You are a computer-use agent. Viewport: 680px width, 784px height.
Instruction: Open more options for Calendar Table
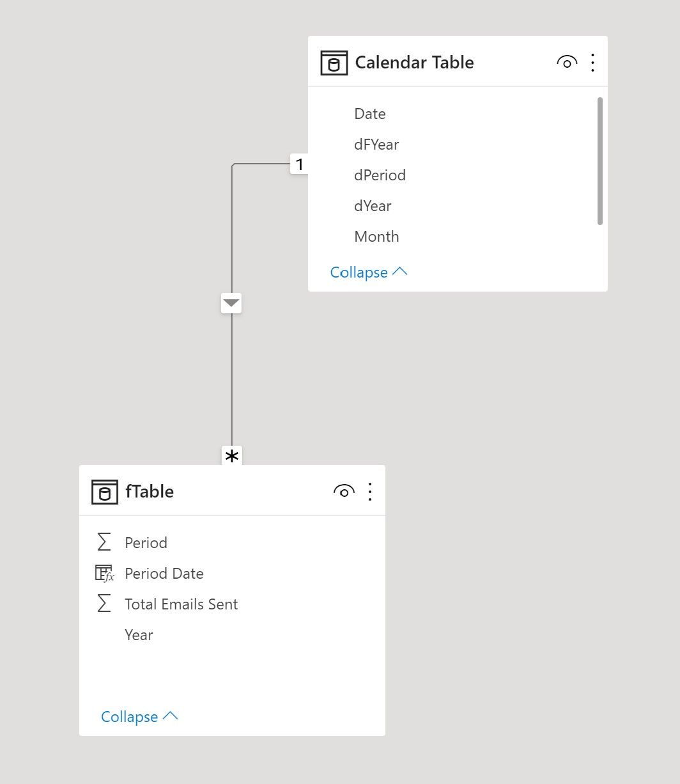coord(592,63)
